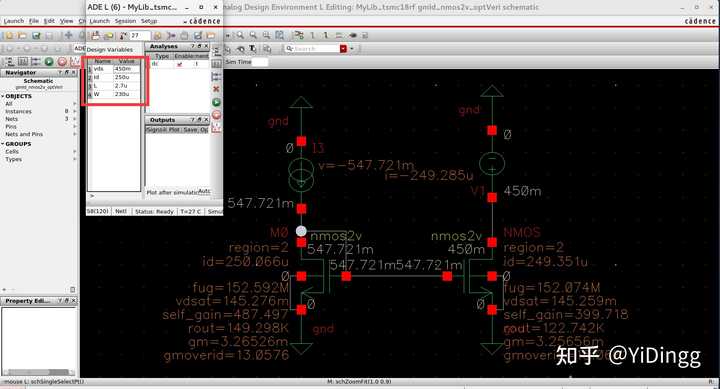Expand the Pins arrow in Navigator
Image resolution: width=720 pixels, height=389 pixels.
pyautogui.click(x=74, y=126)
